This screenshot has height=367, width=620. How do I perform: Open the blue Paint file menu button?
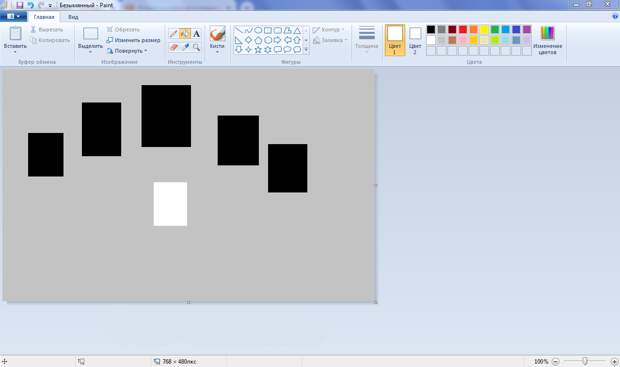pos(13,17)
